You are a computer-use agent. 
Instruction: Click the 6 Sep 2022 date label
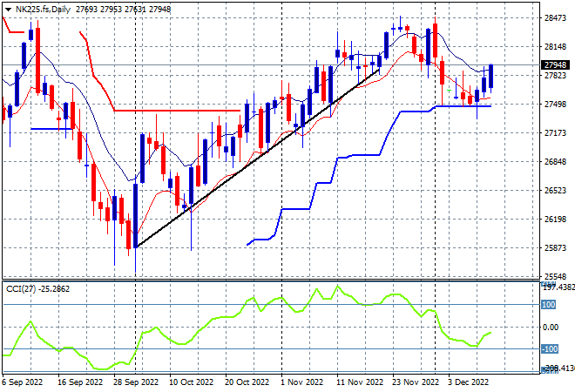tap(23, 382)
